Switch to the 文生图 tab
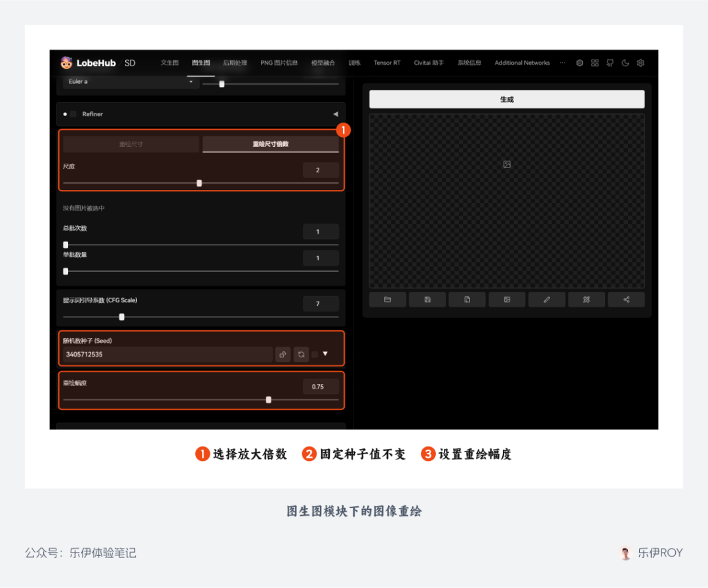Viewport: 708px width, 588px height. point(170,63)
